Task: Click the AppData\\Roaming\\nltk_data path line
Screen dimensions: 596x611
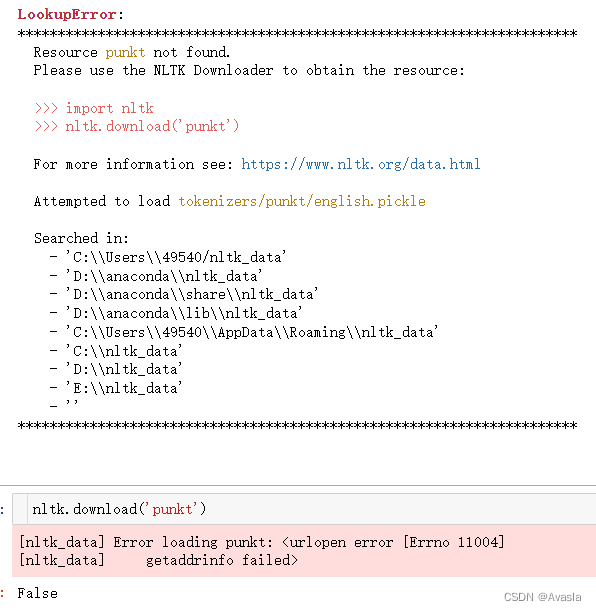Action: [x=252, y=332]
